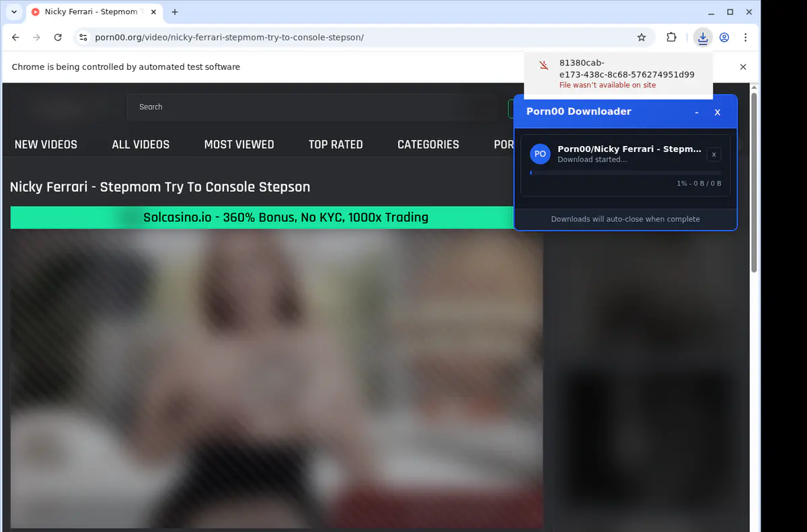Viewport: 807px width, 532px height.
Task: Open the CATEGORIES menu item
Action: coord(428,145)
